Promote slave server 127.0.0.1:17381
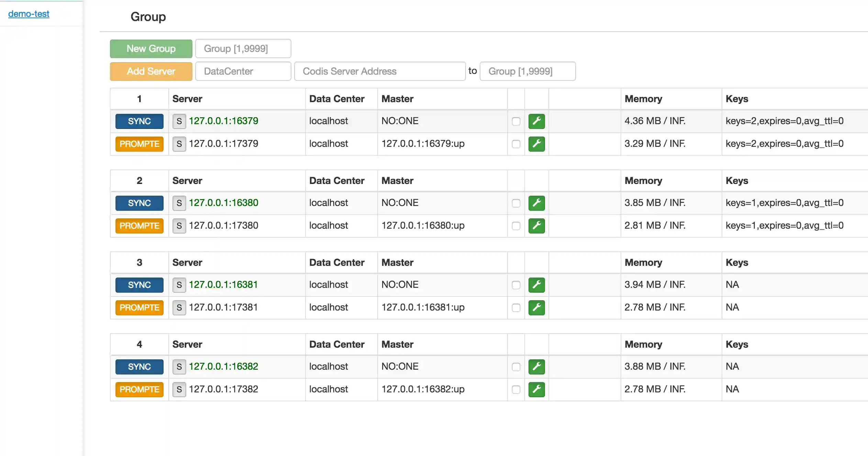 click(x=139, y=307)
